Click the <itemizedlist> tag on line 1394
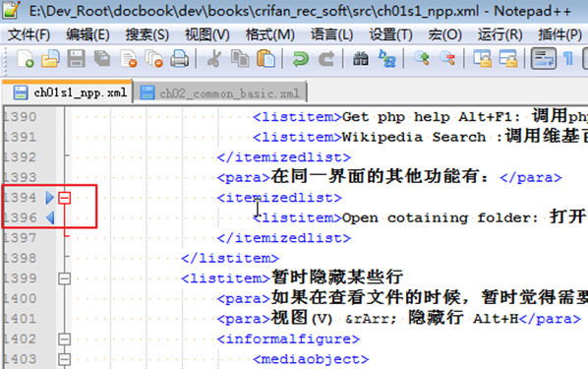588x369 pixels. click(x=279, y=198)
